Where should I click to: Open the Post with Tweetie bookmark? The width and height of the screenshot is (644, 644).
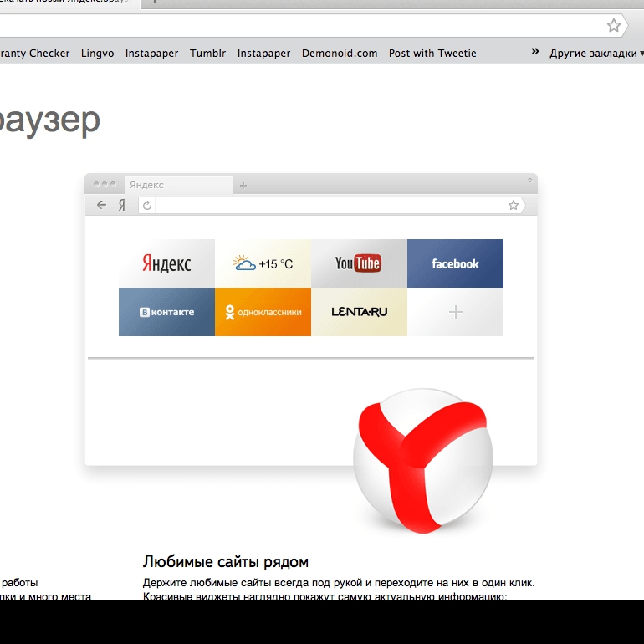coord(432,54)
